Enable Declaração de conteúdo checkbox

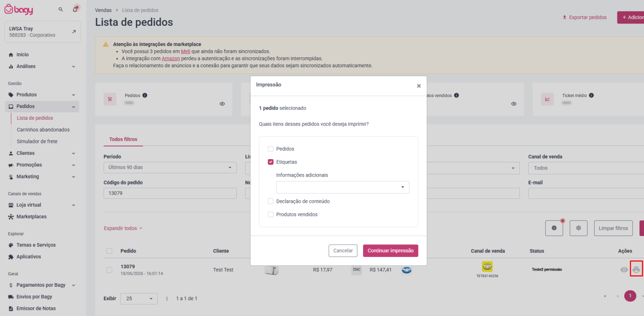coord(270,201)
